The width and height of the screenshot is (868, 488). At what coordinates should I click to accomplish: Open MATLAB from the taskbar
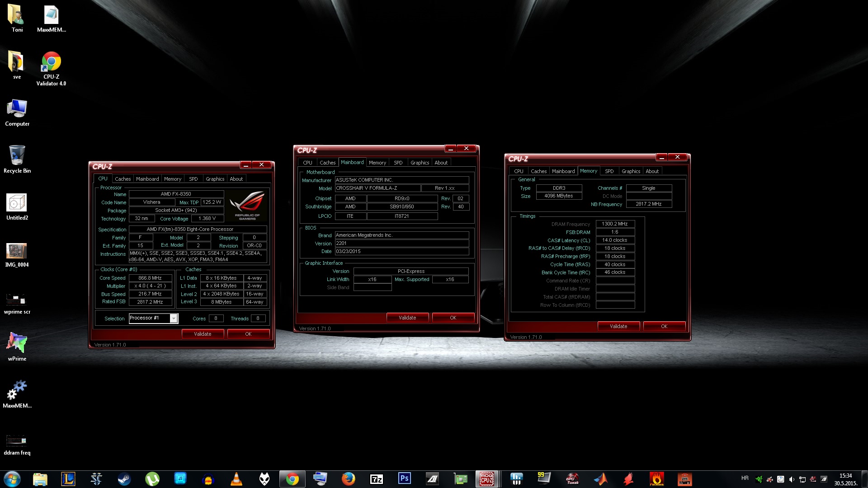(x=600, y=479)
